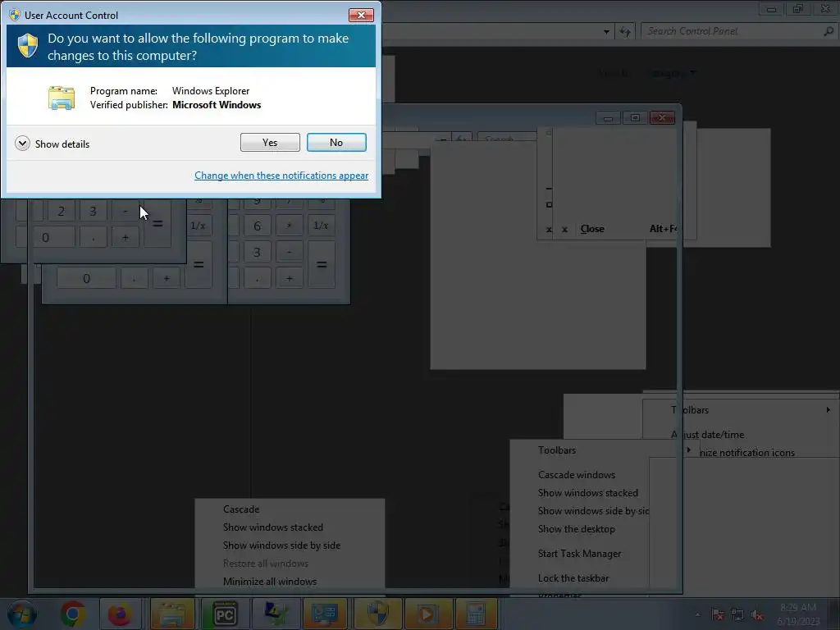840x630 pixels.
Task: Open the media player taskbar button
Action: pos(427,614)
